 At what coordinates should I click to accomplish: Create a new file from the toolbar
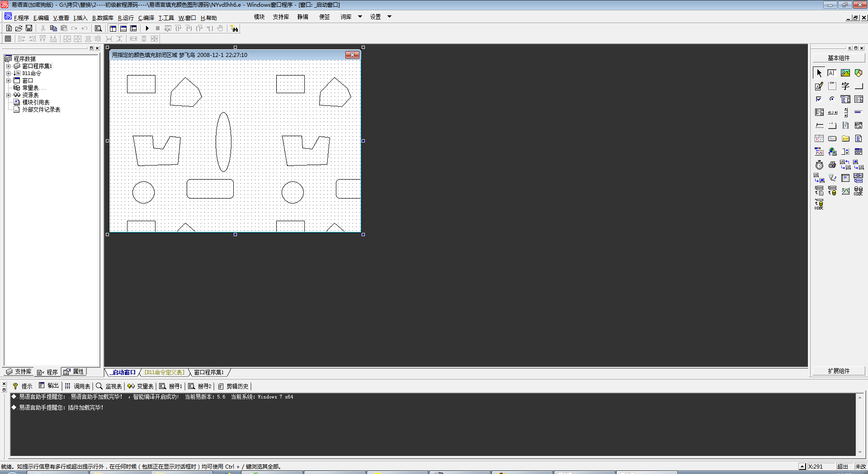9,28
